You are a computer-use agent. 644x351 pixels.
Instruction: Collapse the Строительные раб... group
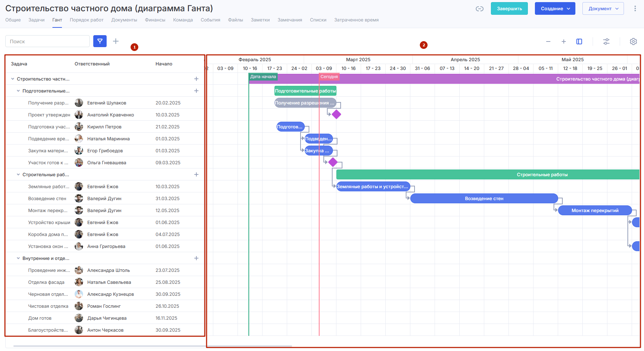[18, 174]
